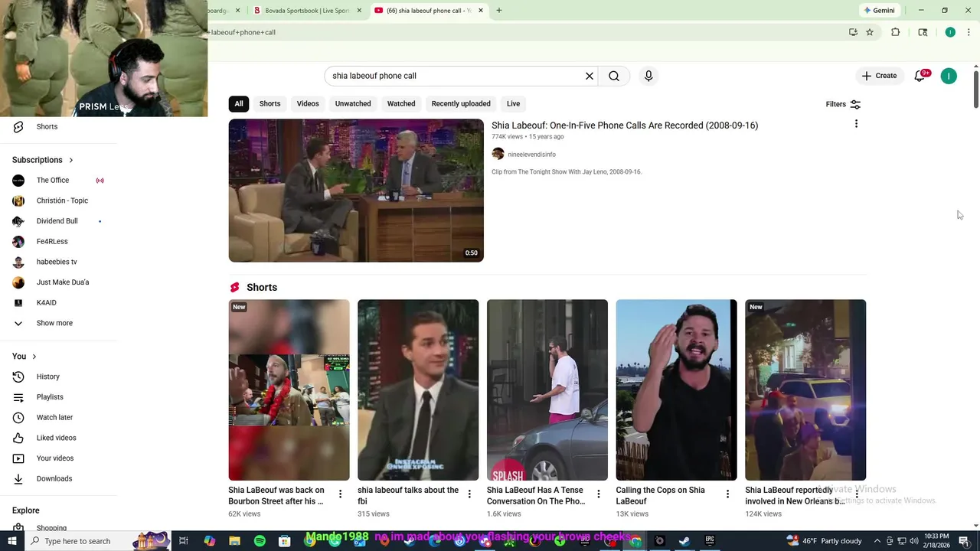Image resolution: width=980 pixels, height=551 pixels.
Task: Open more options for the Phone Calls video
Action: 856,124
